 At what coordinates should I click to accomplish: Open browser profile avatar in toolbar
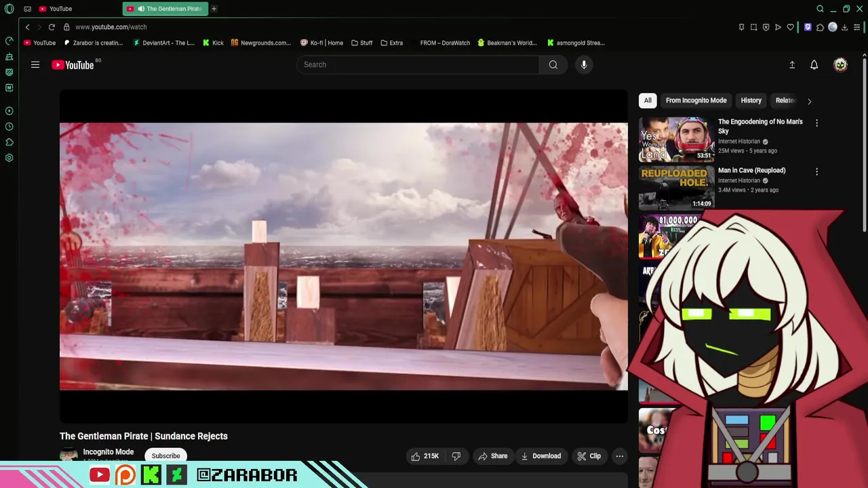coord(833,27)
